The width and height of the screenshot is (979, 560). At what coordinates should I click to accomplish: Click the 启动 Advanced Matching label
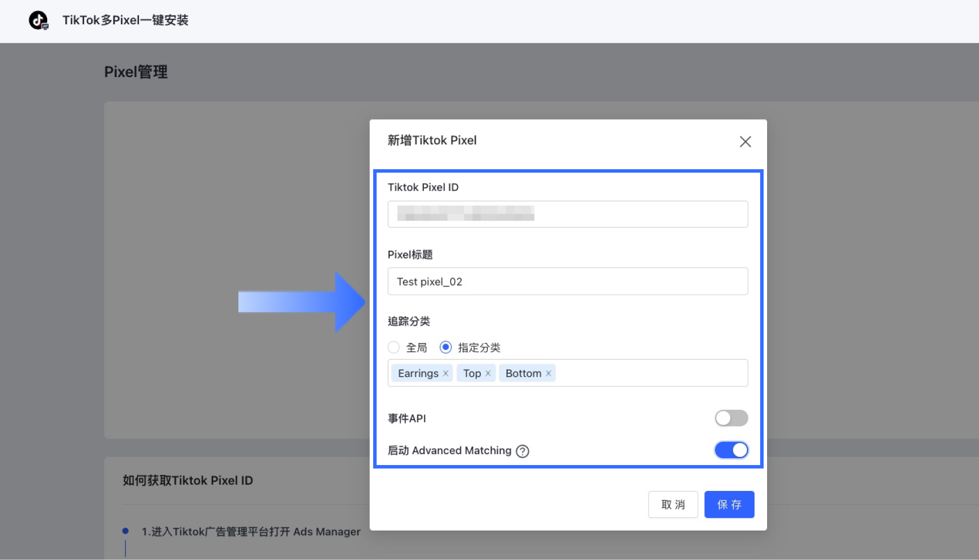(x=450, y=451)
